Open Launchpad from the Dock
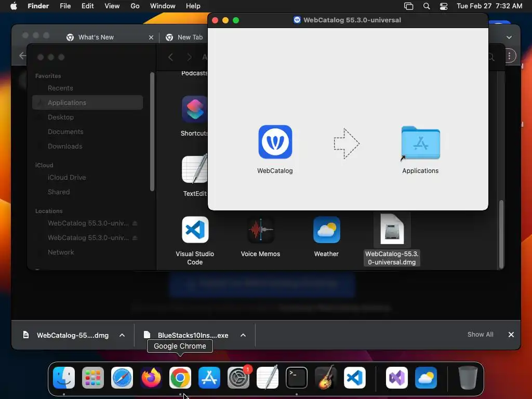The width and height of the screenshot is (532, 399). click(93, 378)
